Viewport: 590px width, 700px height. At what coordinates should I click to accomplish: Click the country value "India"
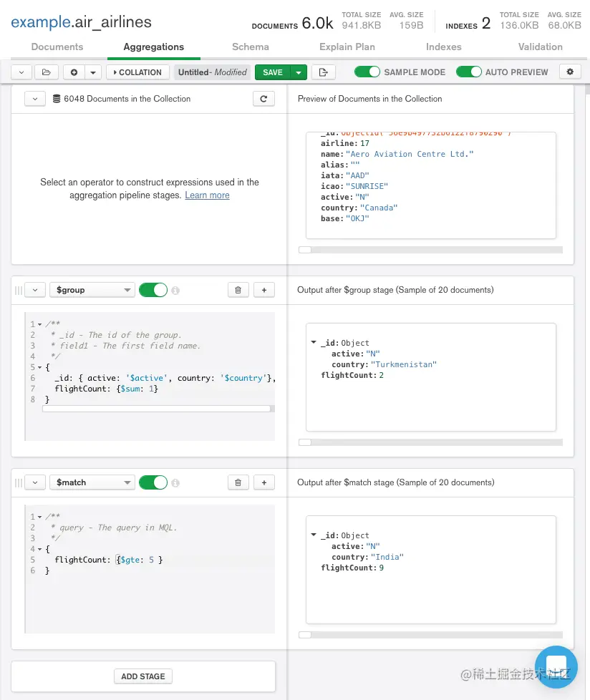387,557
